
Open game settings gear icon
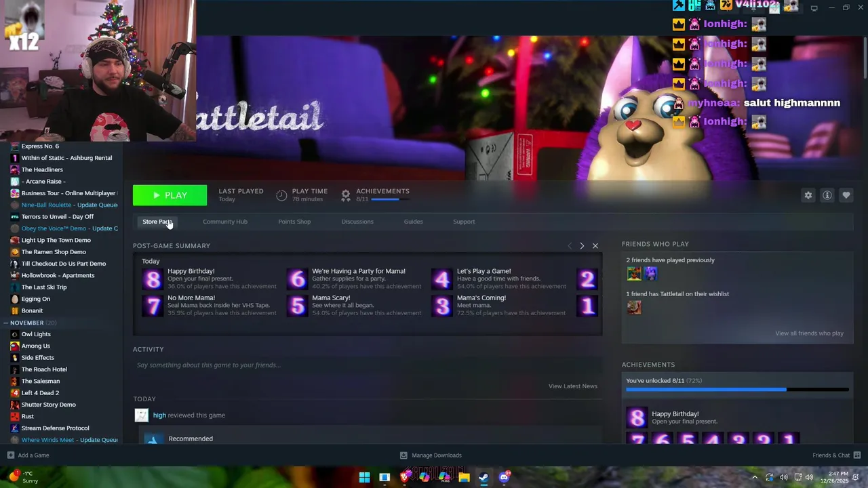[x=808, y=195]
